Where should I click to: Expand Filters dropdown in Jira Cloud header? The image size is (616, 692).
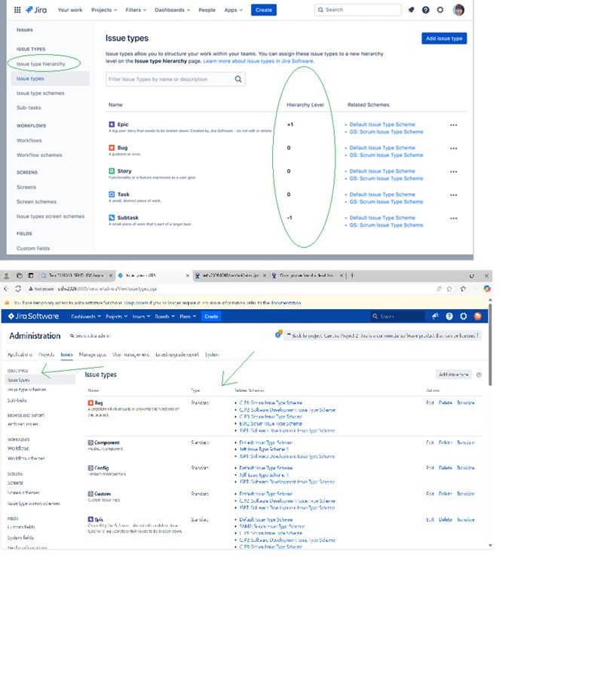[136, 10]
